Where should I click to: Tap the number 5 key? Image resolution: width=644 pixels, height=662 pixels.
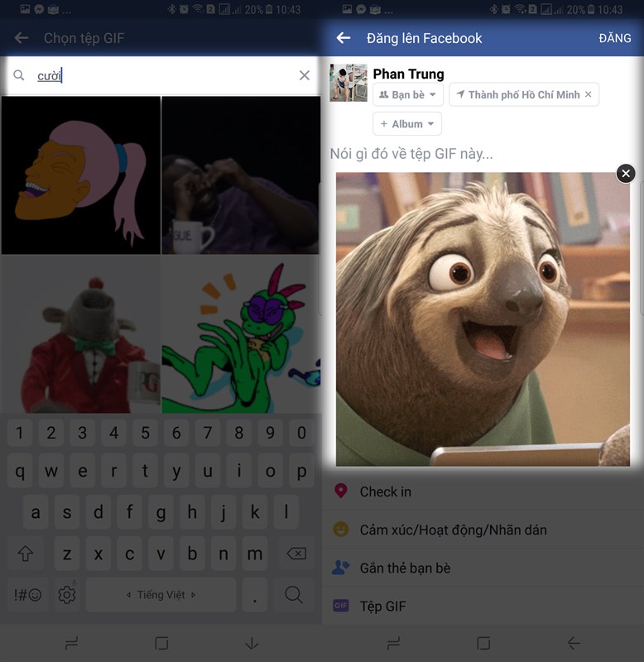[145, 433]
